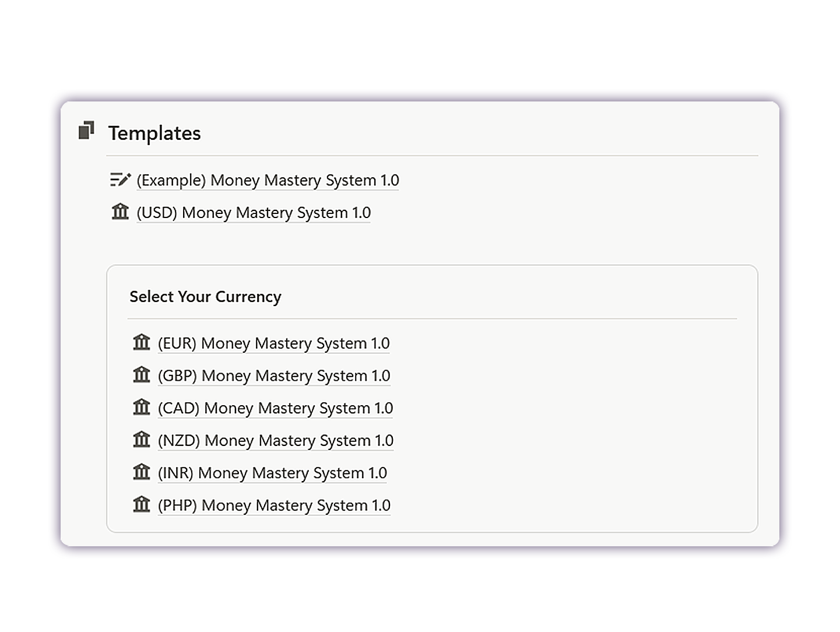
Task: Click the Templates stacked-pages icon
Action: coord(86,131)
